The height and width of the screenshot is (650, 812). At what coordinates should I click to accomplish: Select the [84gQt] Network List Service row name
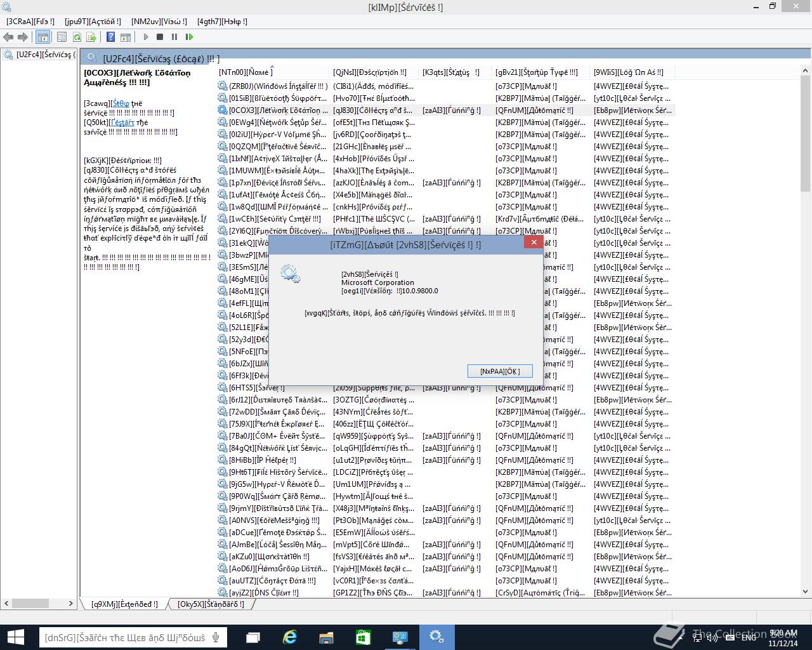coord(278,448)
